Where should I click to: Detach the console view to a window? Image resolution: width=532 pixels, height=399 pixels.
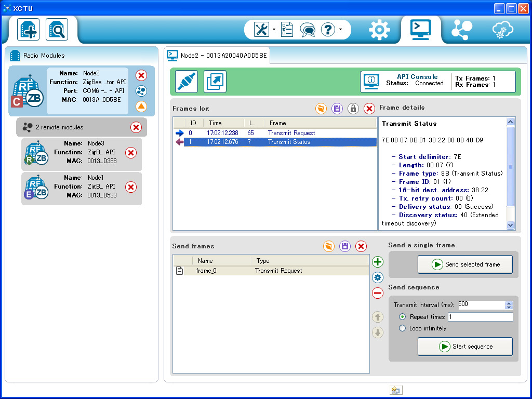[x=215, y=82]
